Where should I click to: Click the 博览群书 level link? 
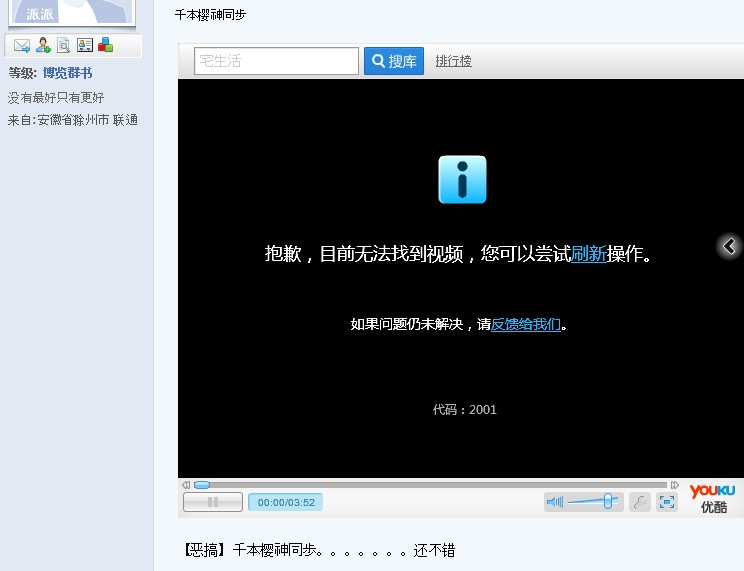pyautogui.click(x=67, y=73)
